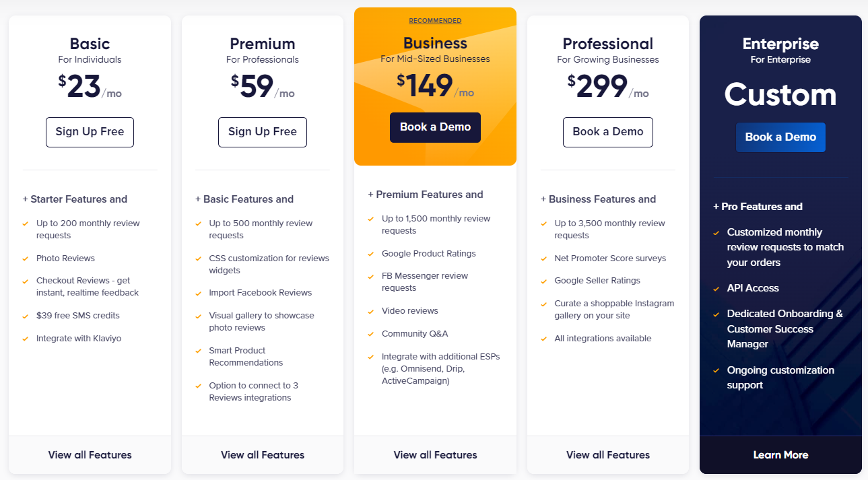Viewport: 868px width, 480px height.
Task: Book a Demo for Professional plan
Action: [x=608, y=132]
